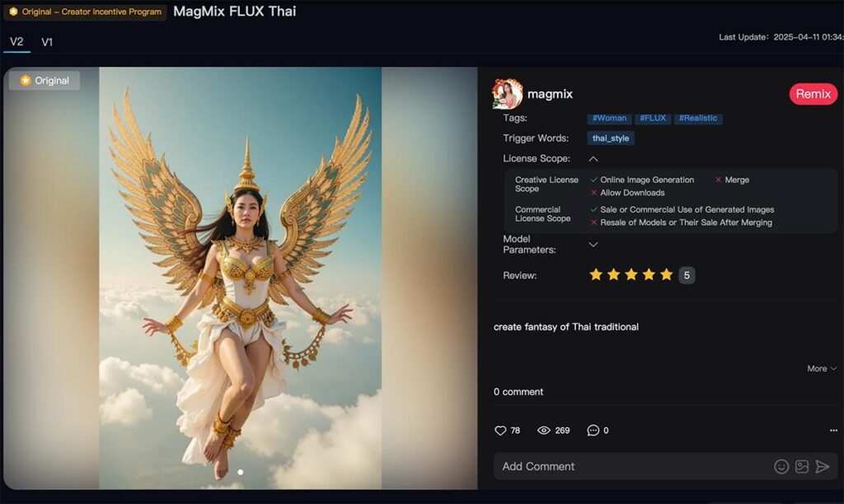Open the three-dot more options menu
This screenshot has height=504, width=844.
click(x=833, y=431)
